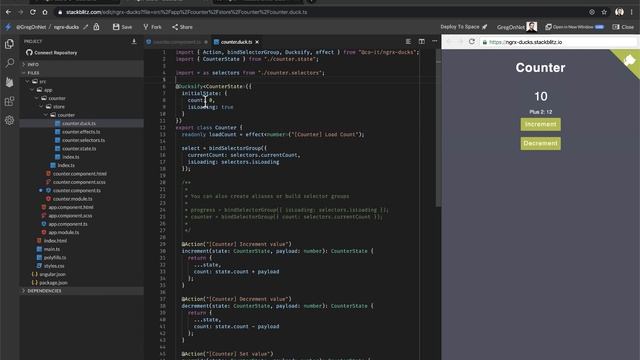
Task: Open preview in New Window
Action: 574,27
